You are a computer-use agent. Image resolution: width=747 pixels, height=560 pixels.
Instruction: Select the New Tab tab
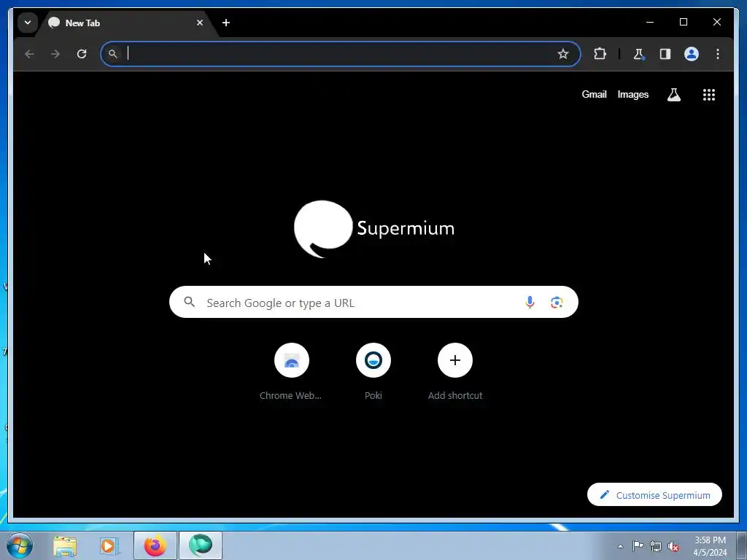tap(126, 23)
